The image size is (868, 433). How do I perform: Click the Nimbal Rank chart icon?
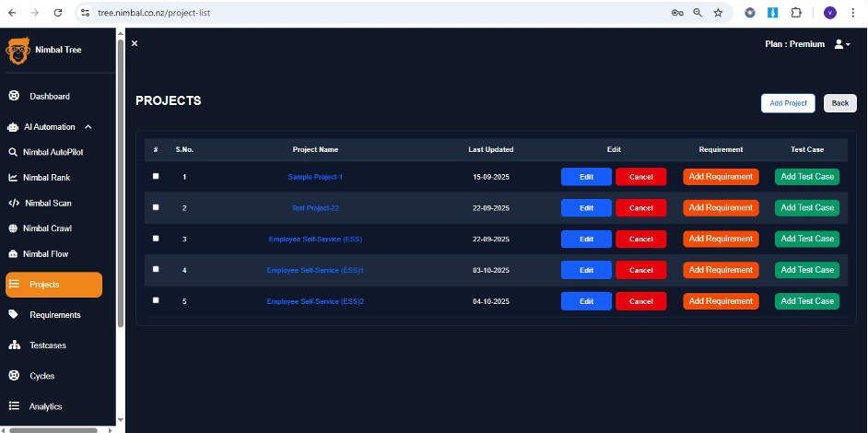pyautogui.click(x=13, y=178)
